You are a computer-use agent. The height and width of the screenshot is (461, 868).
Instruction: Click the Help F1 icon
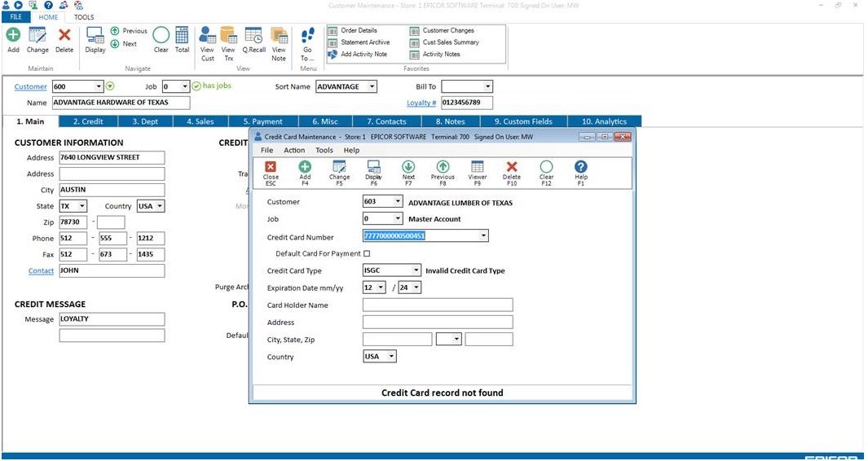click(580, 168)
